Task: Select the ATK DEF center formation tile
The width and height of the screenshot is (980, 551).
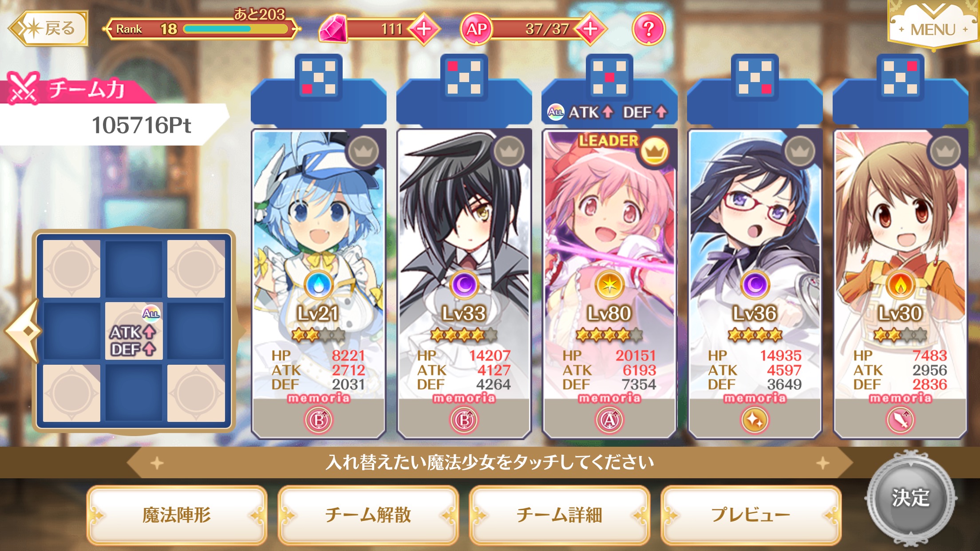Action: tap(134, 331)
